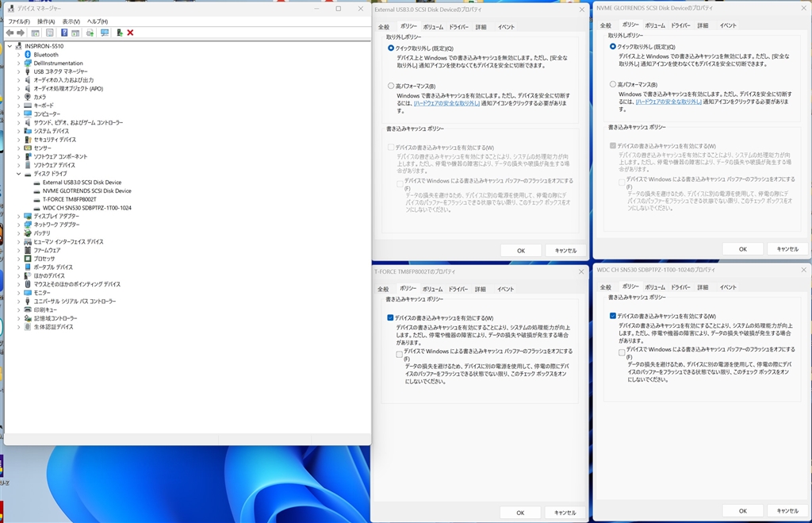Open Properties via the toolbar sheet icon

(50, 33)
